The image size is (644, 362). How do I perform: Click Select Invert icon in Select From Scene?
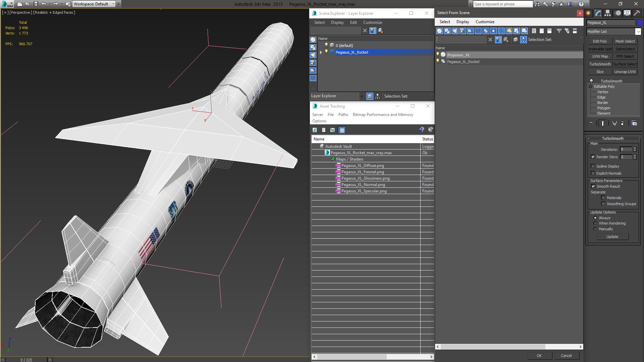tap(549, 31)
